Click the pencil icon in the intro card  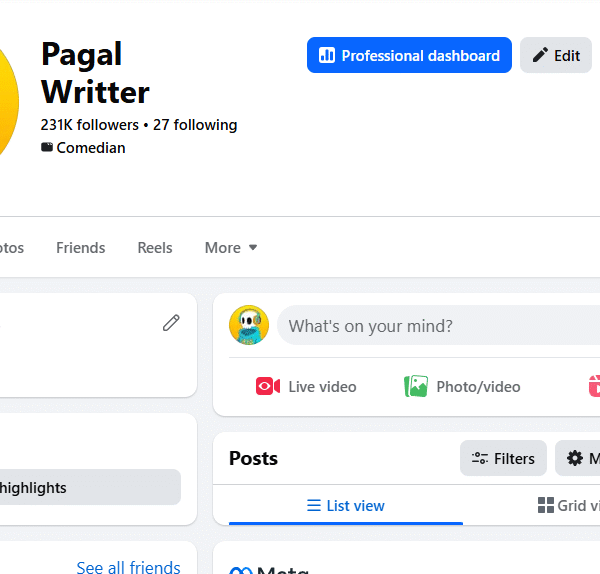[171, 322]
